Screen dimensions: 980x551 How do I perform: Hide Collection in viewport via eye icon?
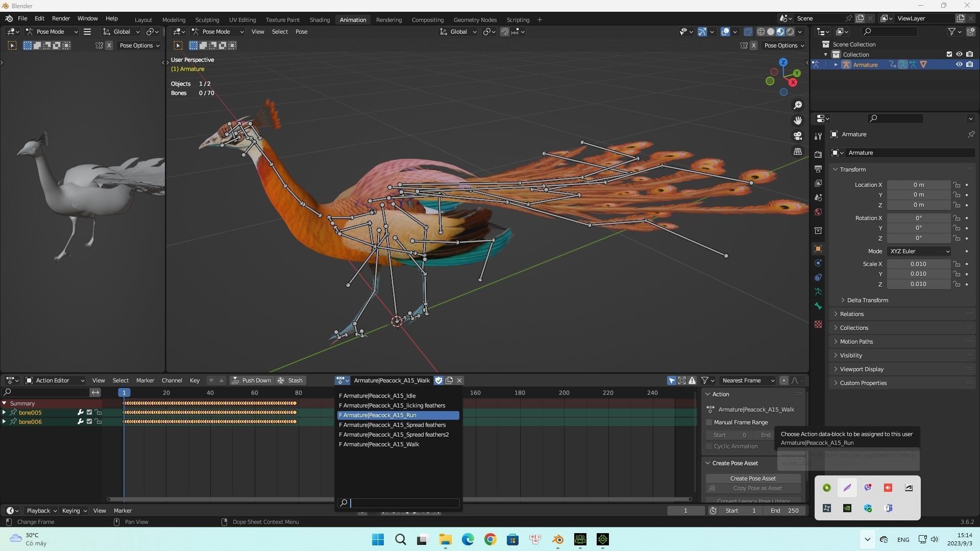[959, 54]
